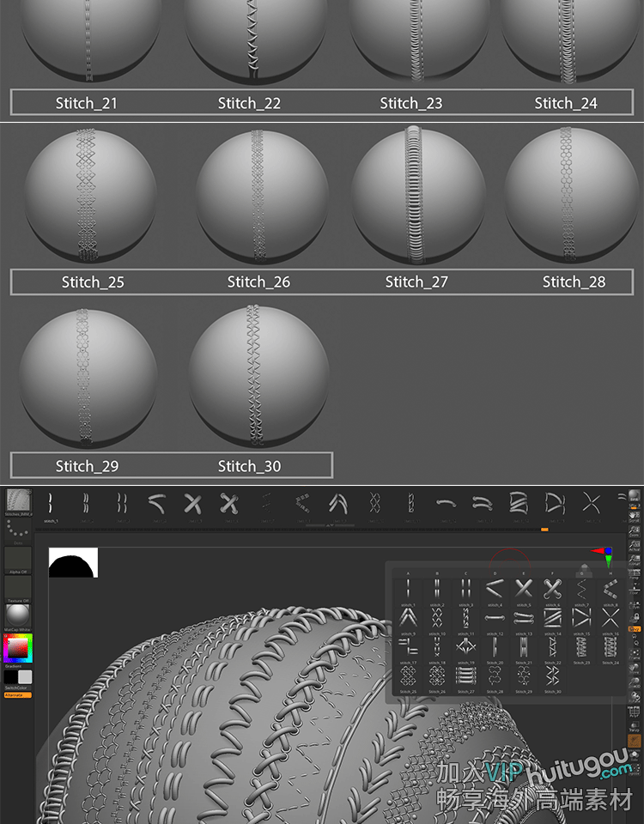Click the orange marker on the timeline bar
This screenshot has height=824, width=644.
pyautogui.click(x=544, y=530)
